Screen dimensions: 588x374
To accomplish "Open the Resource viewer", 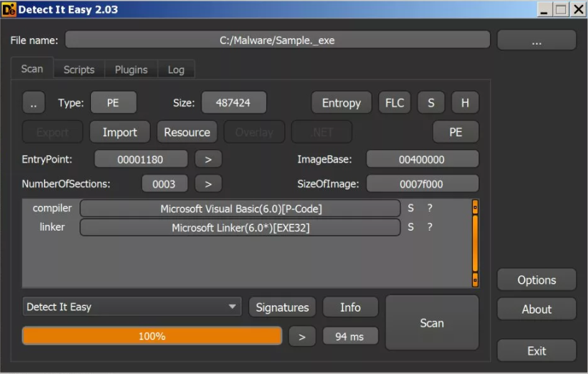I will (187, 132).
